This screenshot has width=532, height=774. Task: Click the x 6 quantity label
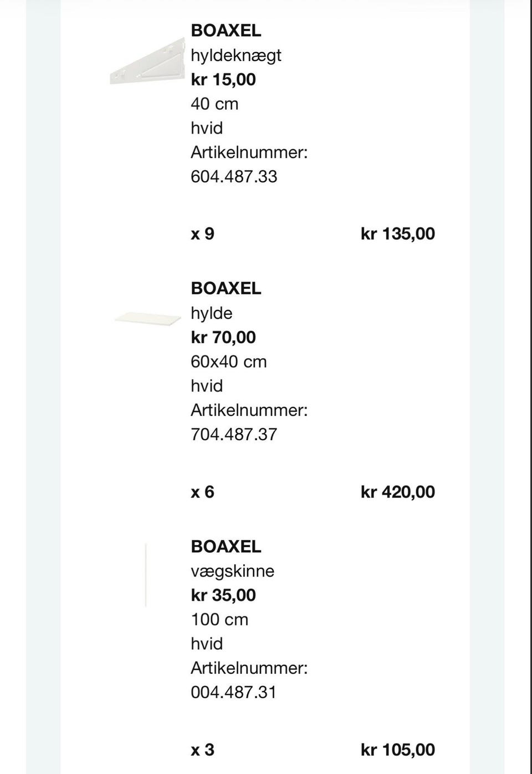tap(202, 492)
